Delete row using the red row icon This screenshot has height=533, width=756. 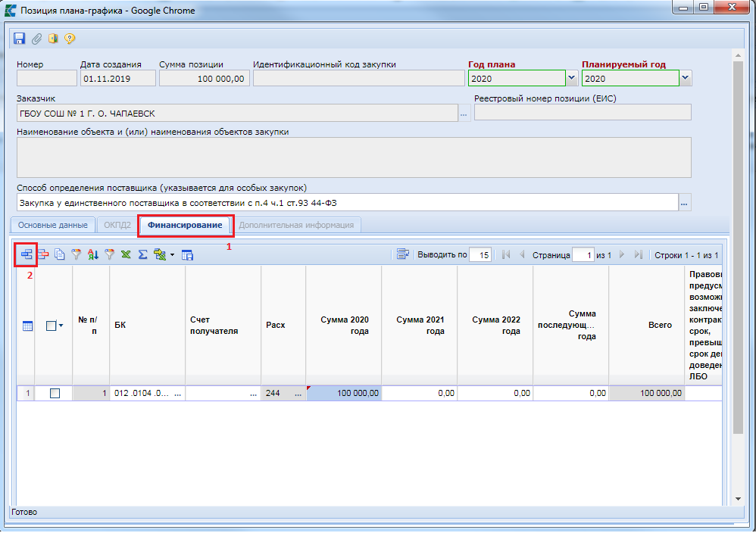click(x=43, y=255)
